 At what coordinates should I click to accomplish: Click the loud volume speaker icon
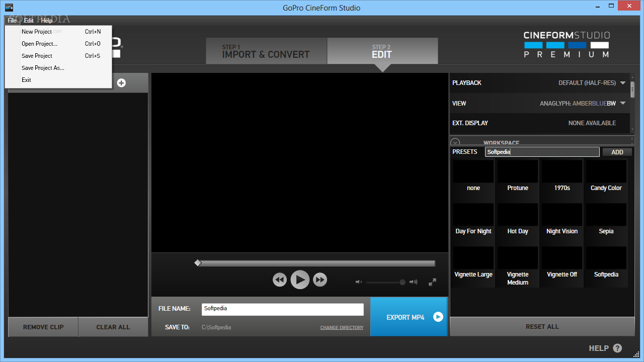414,282
